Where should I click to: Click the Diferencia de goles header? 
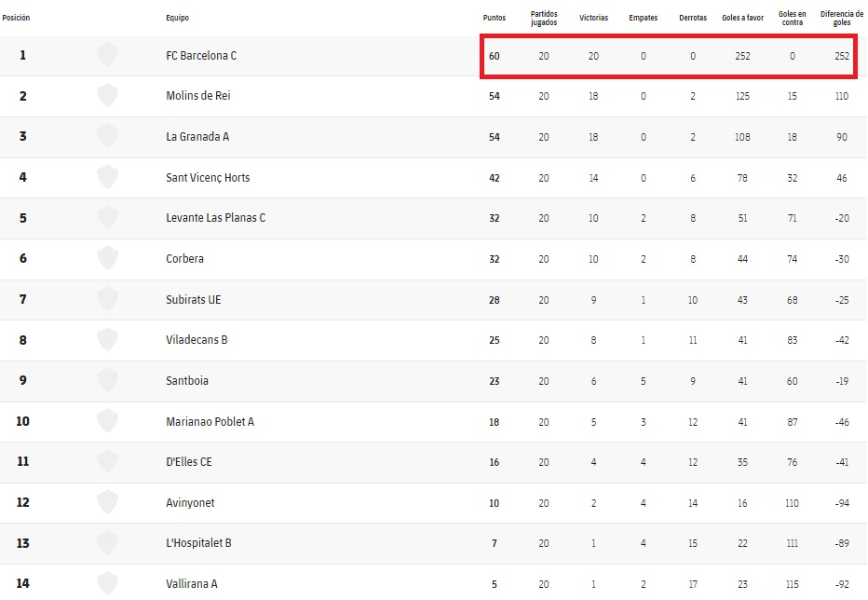(x=842, y=18)
